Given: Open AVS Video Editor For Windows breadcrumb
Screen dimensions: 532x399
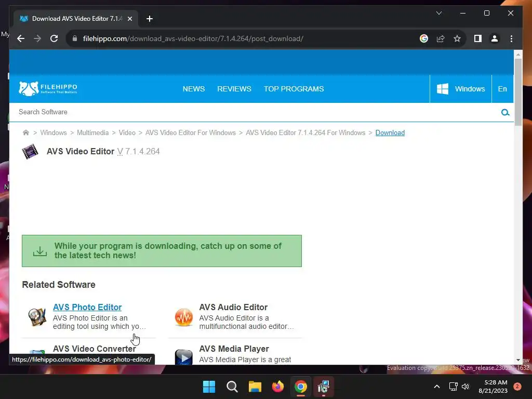Looking at the screenshot, I should [190, 132].
